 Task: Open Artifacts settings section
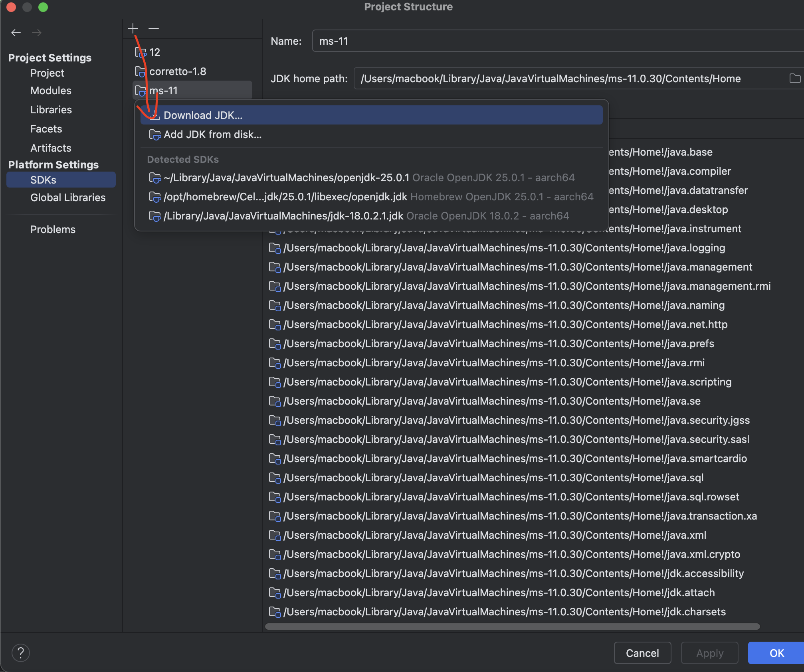51,148
